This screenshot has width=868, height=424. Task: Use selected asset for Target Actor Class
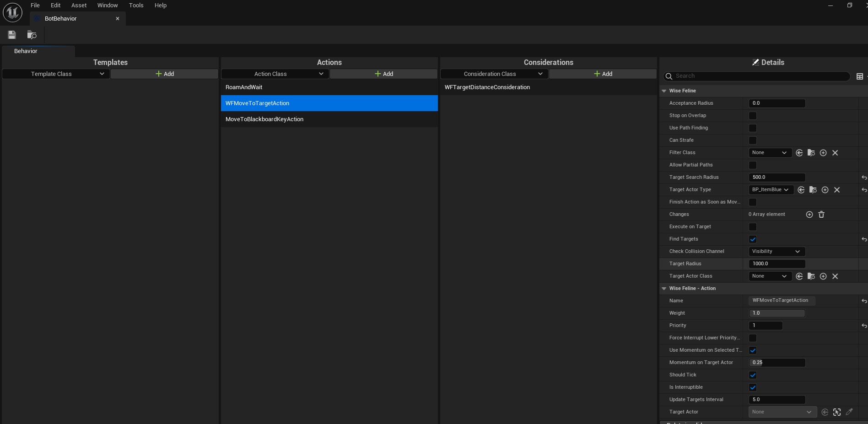(x=799, y=276)
